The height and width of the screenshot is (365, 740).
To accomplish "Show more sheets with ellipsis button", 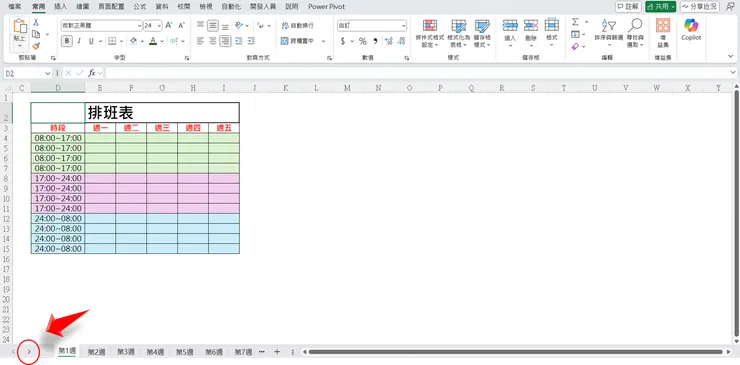I will pyautogui.click(x=261, y=352).
